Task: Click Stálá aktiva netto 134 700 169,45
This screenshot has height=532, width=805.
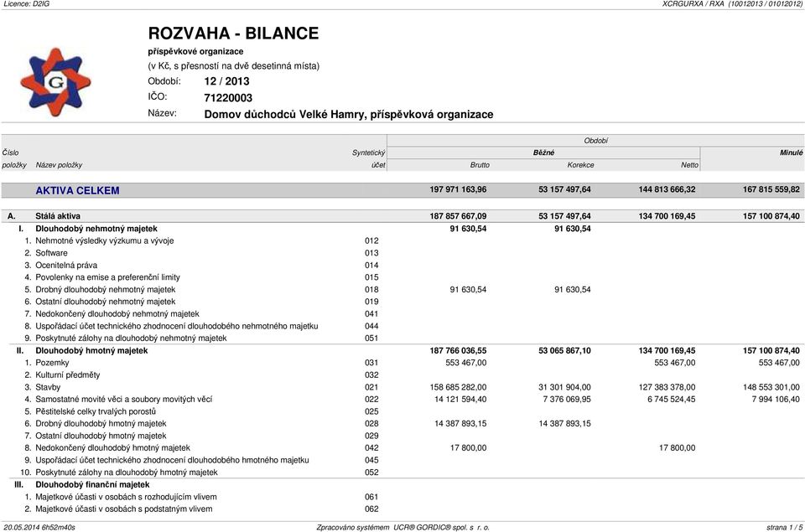Action: click(667, 216)
